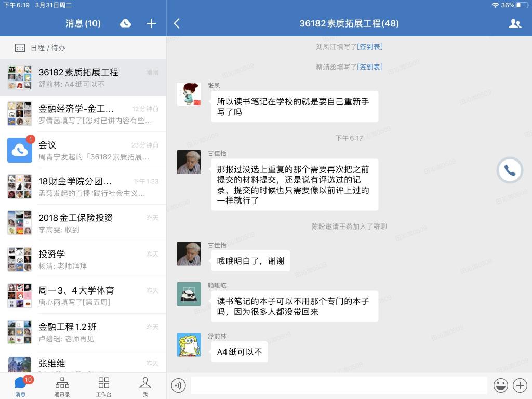The image size is (532, 399).
Task: Open the 投资学 group chat
Action: [83, 259]
